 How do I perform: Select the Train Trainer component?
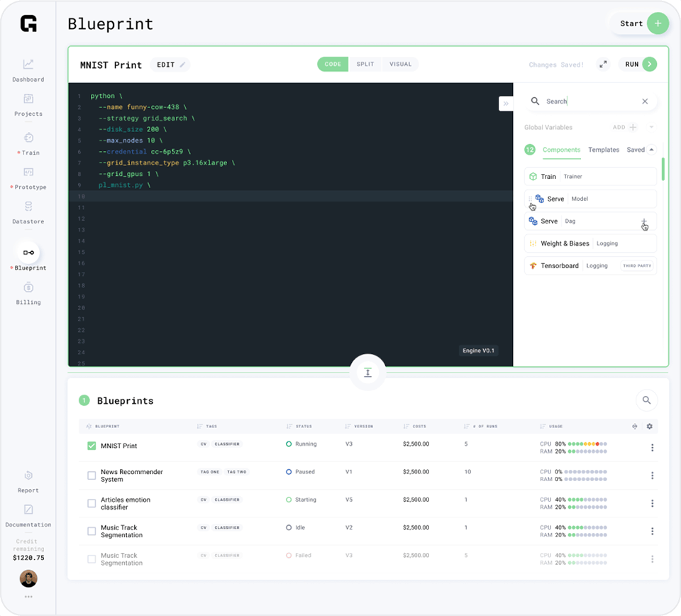[590, 177]
